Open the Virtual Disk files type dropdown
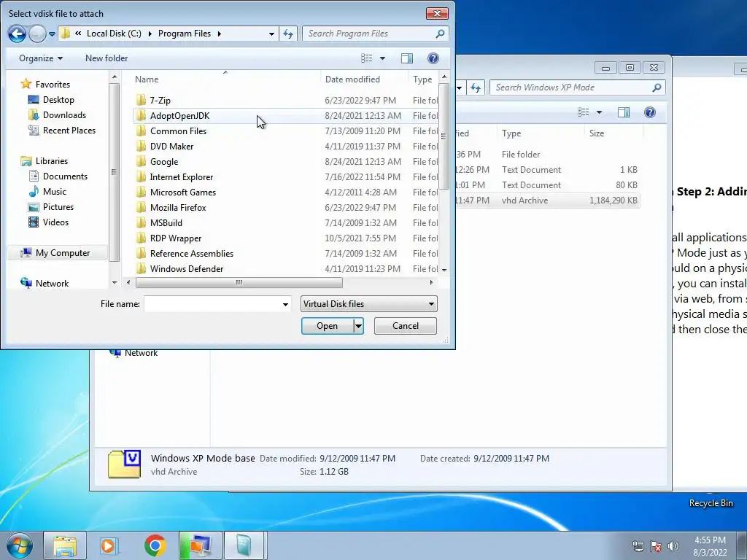Viewport: 747px width, 560px height. [x=368, y=304]
